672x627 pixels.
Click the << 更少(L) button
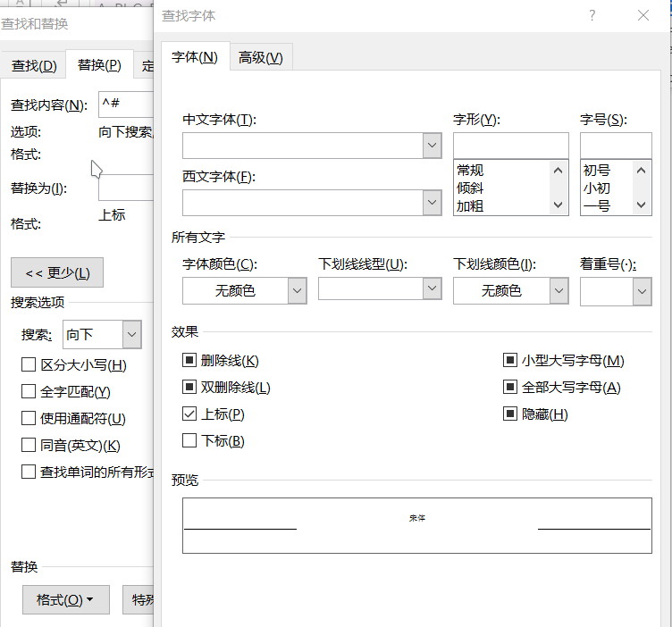coord(57,272)
